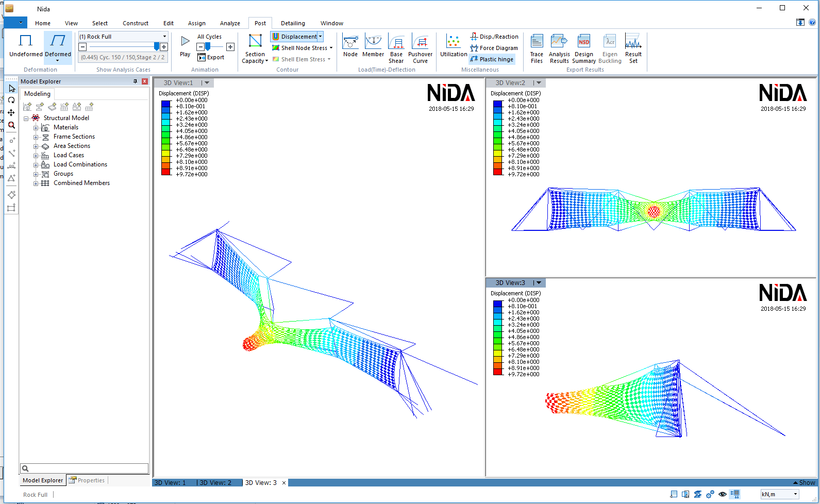Click the add area section icon
Image resolution: width=820 pixels, height=504 pixels.
pos(52,107)
